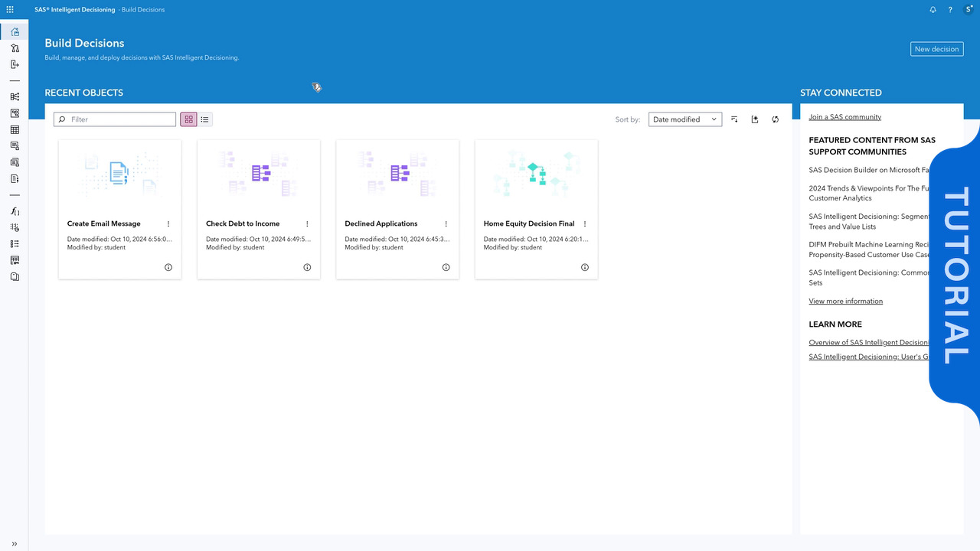
Task: Show info for Check Debt to Income card
Action: (307, 268)
